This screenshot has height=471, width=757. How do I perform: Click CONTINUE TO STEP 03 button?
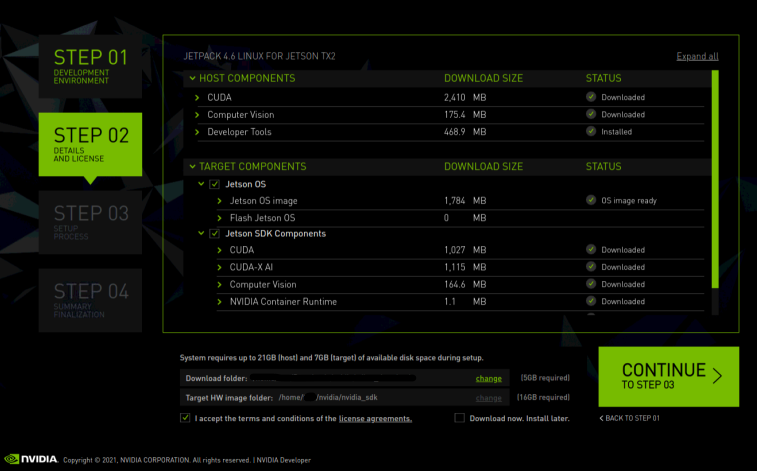pyautogui.click(x=669, y=376)
